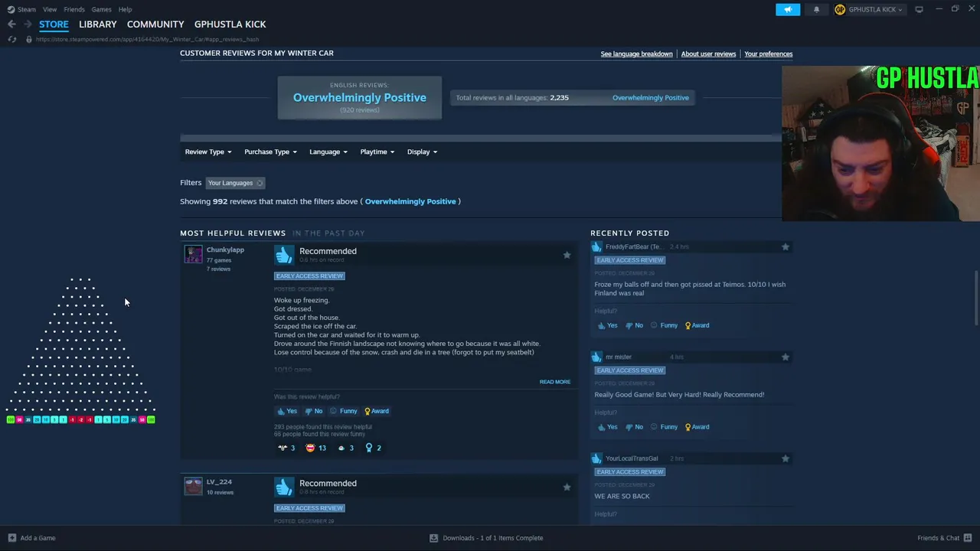Viewport: 980px width, 551px height.
Task: Vote Yes on mr mister's review
Action: 608,427
